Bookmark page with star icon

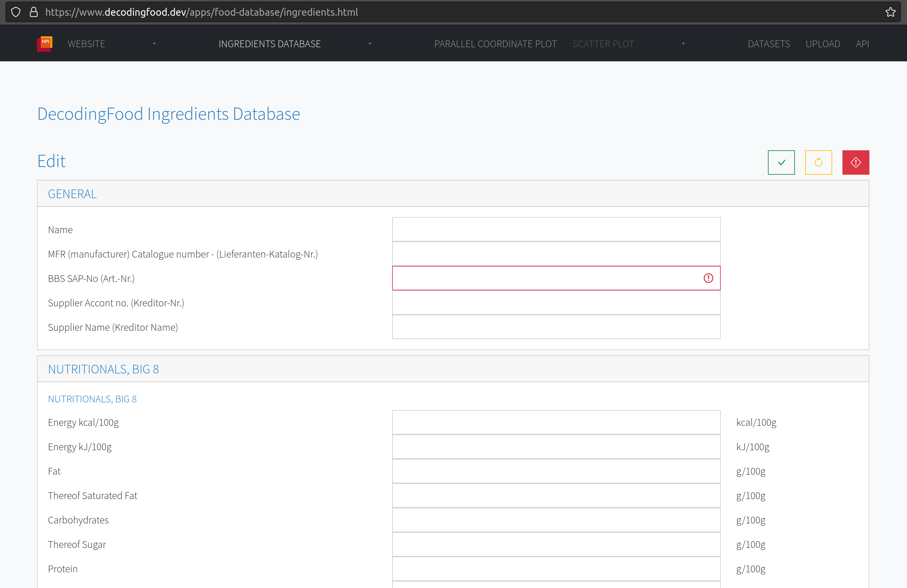pyautogui.click(x=890, y=12)
